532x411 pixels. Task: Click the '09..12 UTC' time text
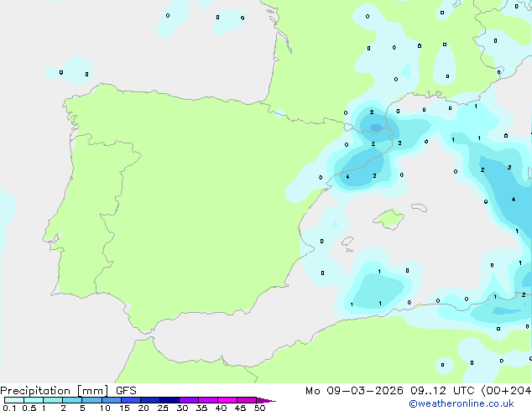point(442,391)
